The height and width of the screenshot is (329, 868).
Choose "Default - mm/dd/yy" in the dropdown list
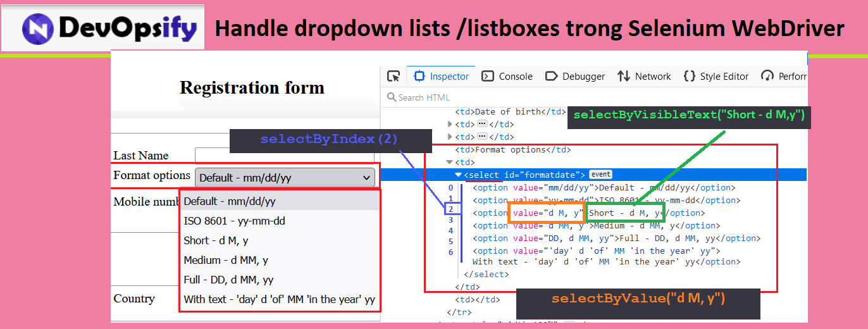(x=280, y=201)
